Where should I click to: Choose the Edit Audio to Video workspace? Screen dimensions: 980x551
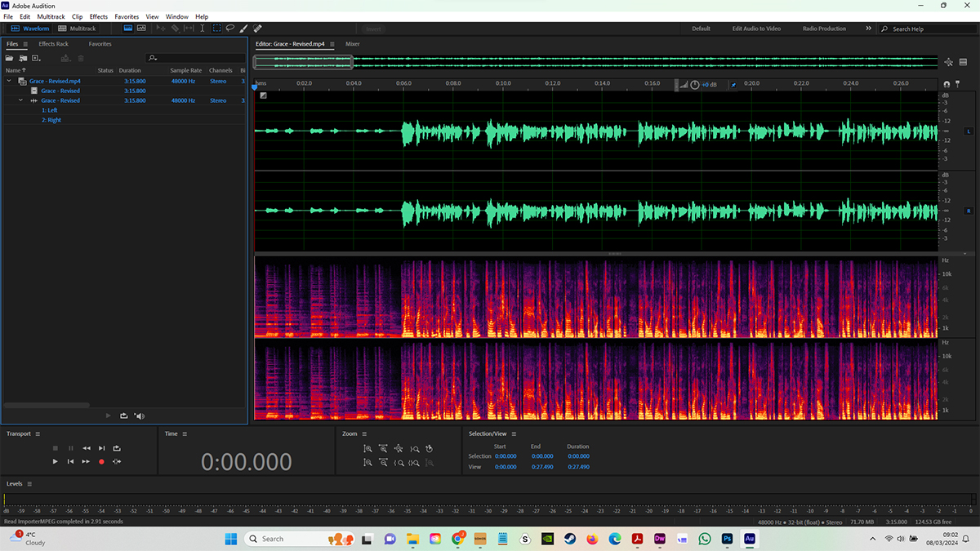click(756, 29)
